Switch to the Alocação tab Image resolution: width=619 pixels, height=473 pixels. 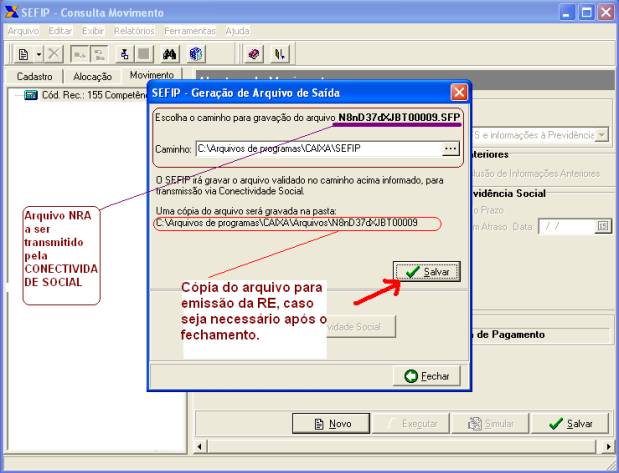click(92, 76)
